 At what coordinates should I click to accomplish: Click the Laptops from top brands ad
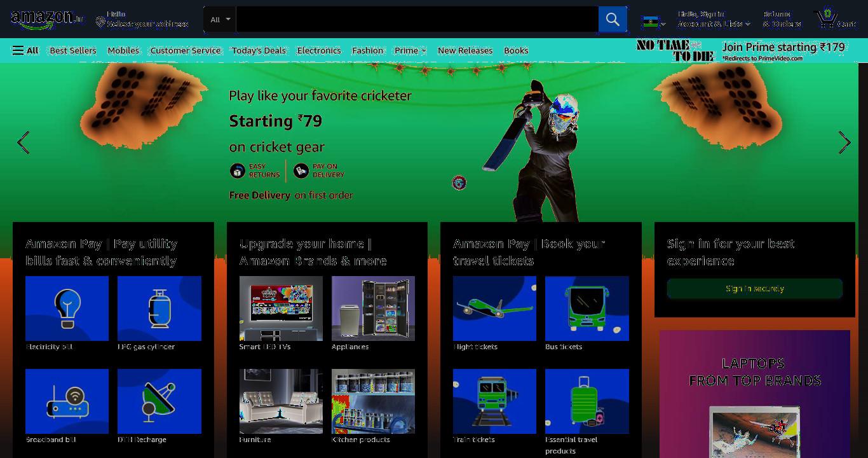pyautogui.click(x=755, y=394)
